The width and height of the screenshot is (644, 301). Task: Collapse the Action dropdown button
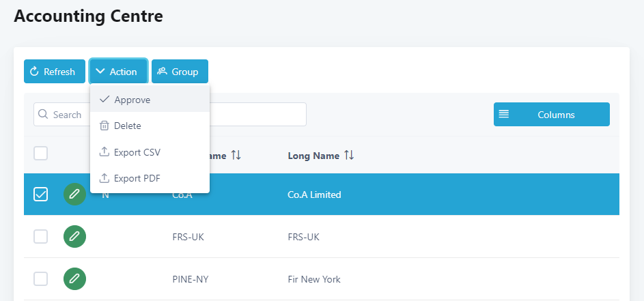click(x=118, y=72)
